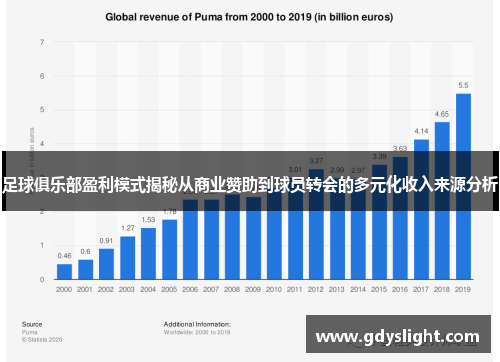Click the y-axis tick label 5
This screenshot has height=362, width=500.
42,110
